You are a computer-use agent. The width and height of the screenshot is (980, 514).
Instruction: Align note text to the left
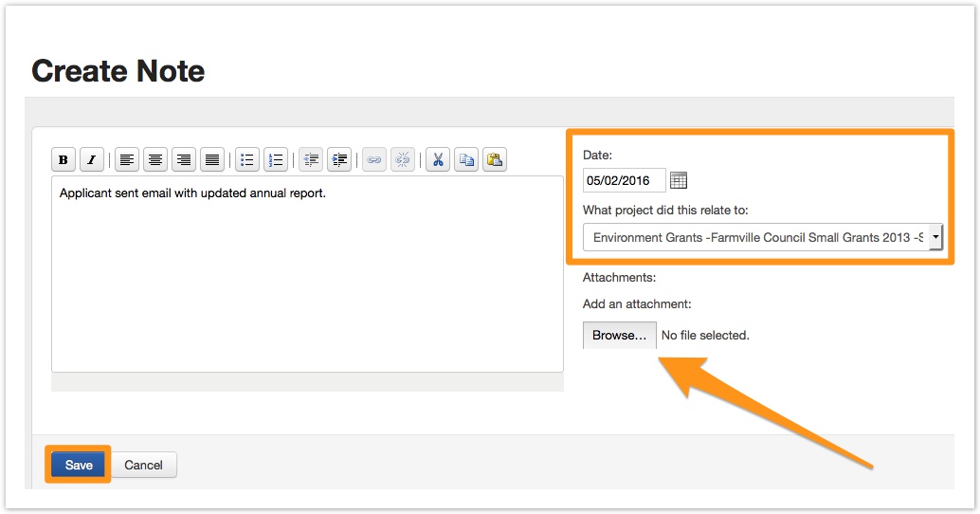tap(128, 160)
